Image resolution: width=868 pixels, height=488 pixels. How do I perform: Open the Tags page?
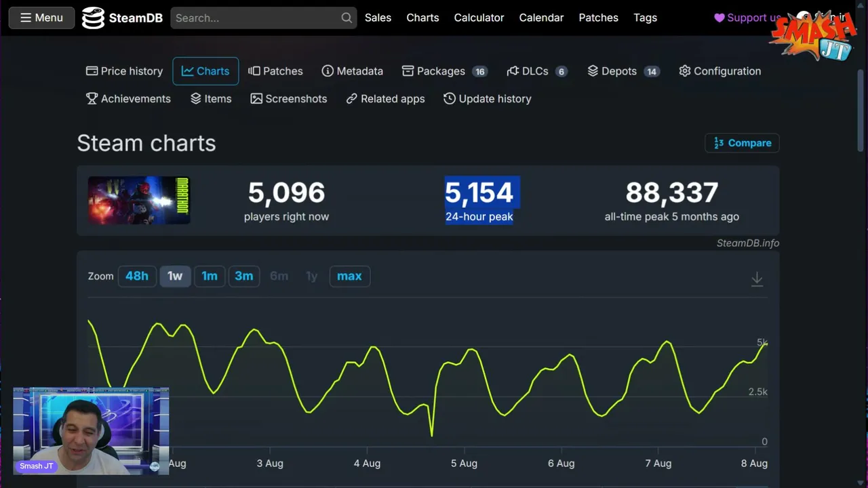click(645, 18)
